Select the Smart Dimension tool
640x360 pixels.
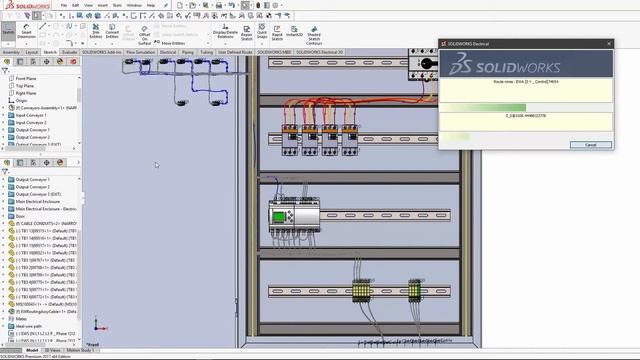(x=26, y=31)
